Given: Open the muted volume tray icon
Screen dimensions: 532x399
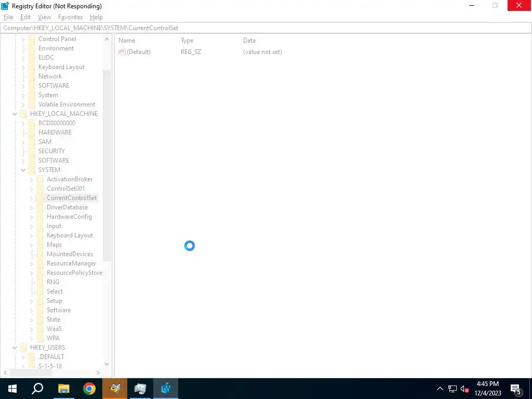Looking at the screenshot, I should [464, 389].
